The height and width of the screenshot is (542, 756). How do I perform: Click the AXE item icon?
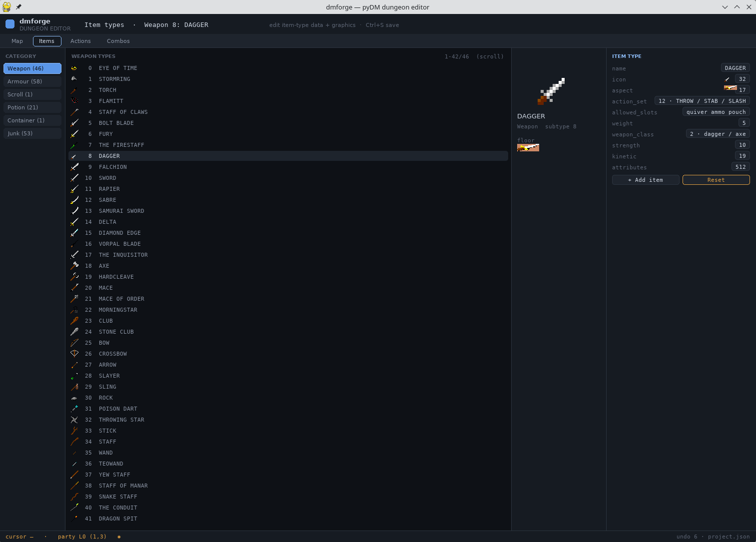tap(74, 266)
